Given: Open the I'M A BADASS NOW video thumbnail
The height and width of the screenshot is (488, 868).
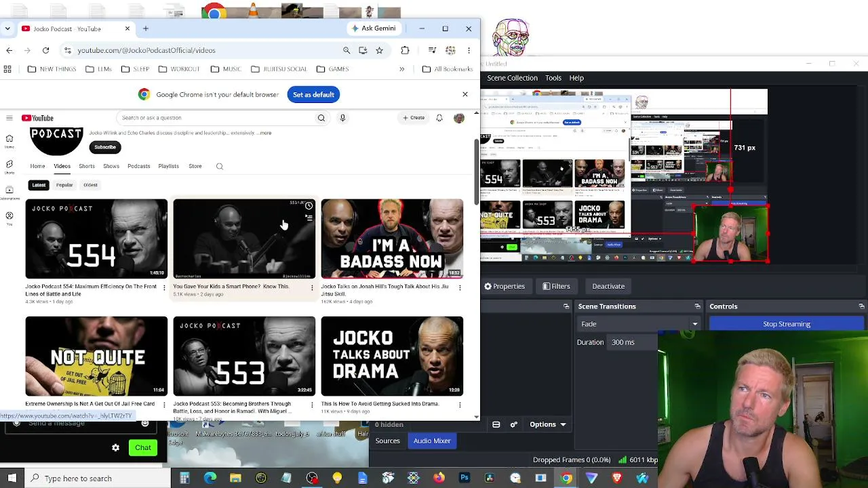Looking at the screenshot, I should pos(392,239).
